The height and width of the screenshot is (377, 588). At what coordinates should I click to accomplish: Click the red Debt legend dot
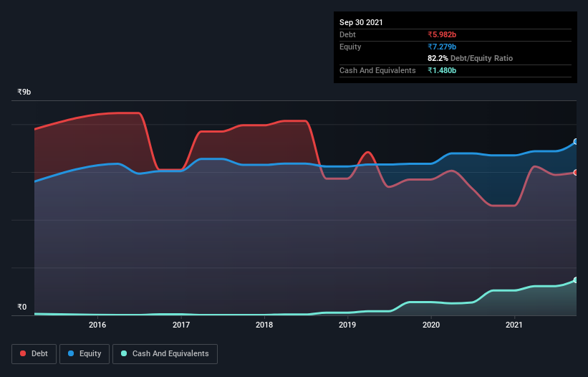(23, 353)
